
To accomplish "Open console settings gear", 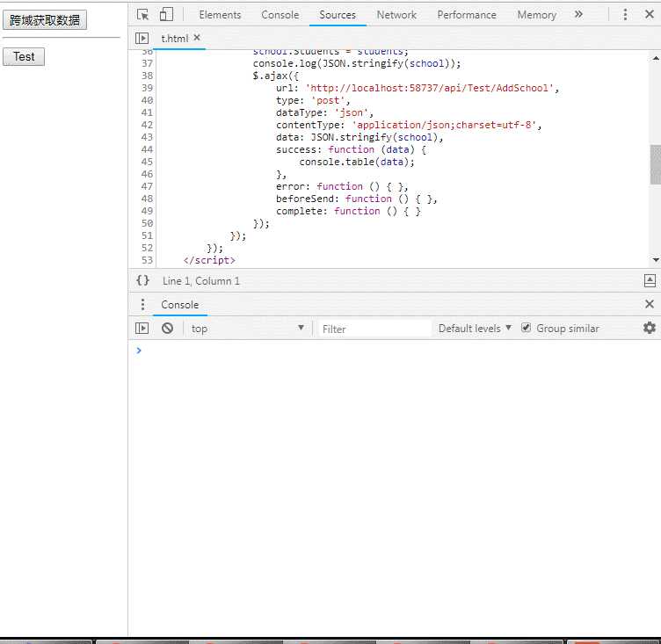I will pos(650,328).
